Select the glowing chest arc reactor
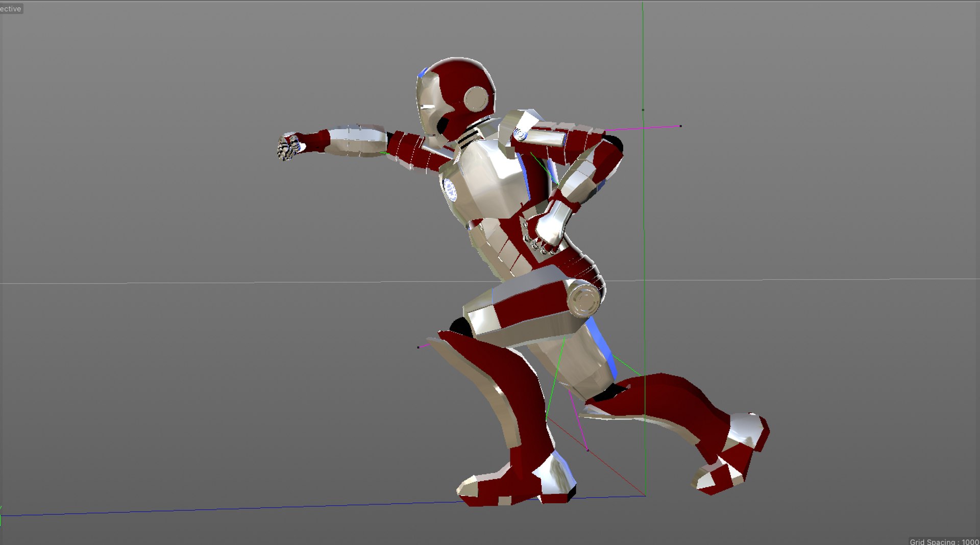This screenshot has width=980, height=545. point(450,189)
